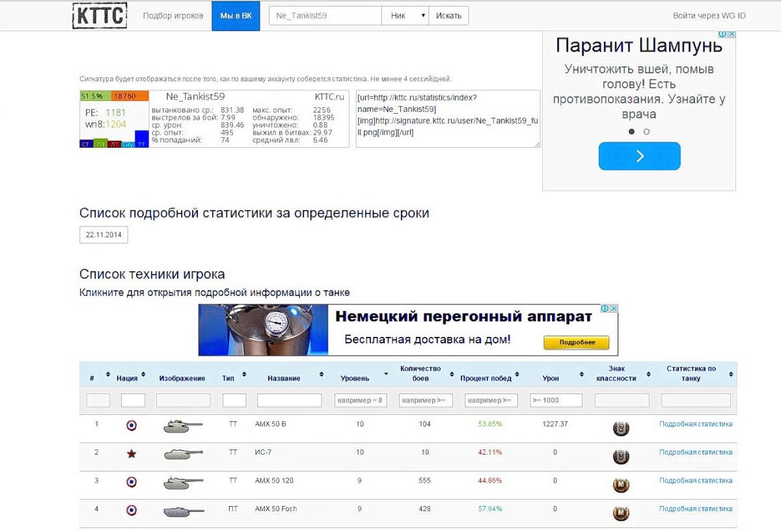Click the French flag icon for AMX 50 B
Screen dimensions: 781x532
click(131, 425)
